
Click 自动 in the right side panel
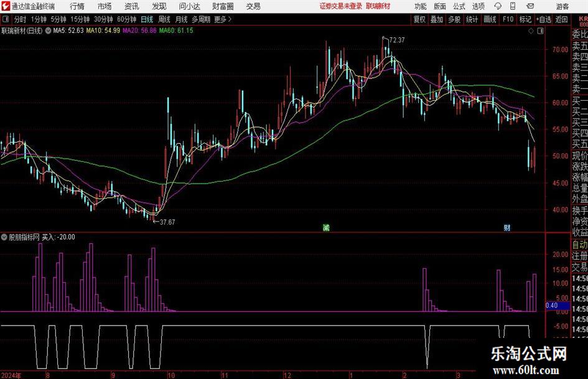(x=580, y=245)
